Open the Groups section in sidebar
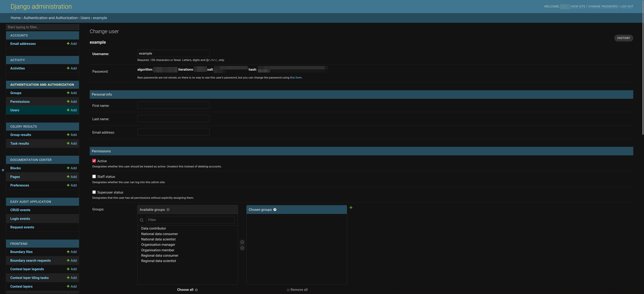 tap(16, 93)
